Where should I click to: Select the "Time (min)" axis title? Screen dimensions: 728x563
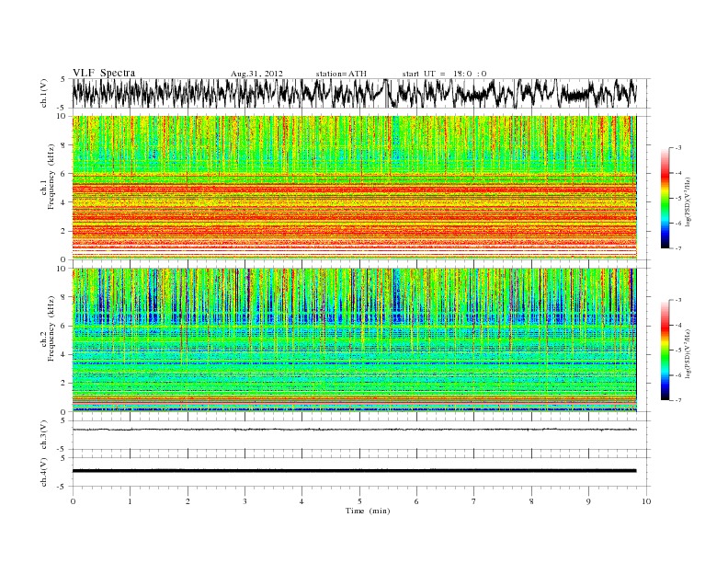click(x=368, y=511)
